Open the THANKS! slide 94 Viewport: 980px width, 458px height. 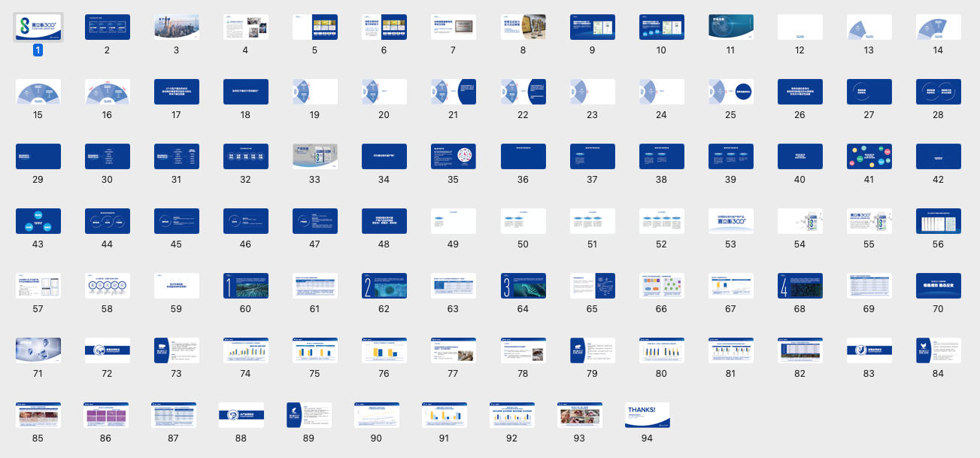pos(647,415)
